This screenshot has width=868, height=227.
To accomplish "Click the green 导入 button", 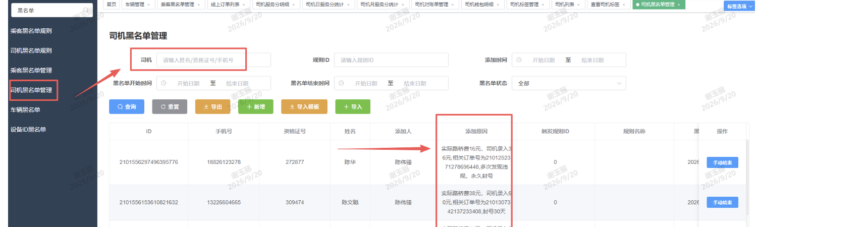I will [353, 106].
